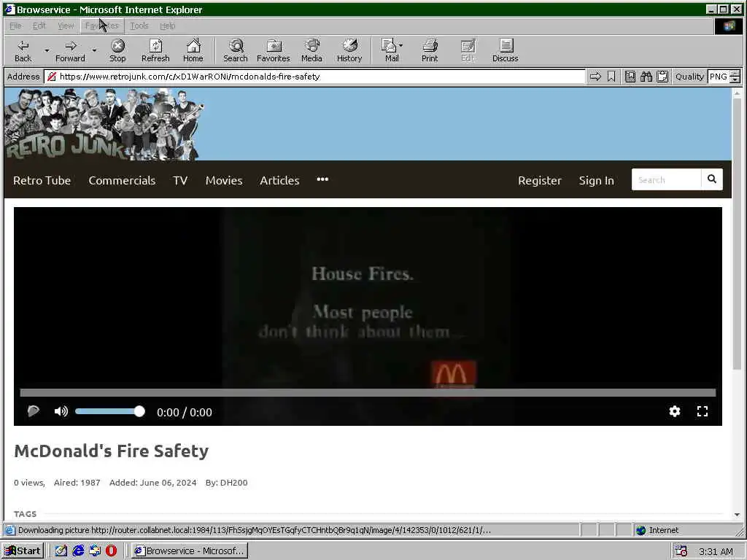Screen dimensions: 747x560
Task: Click the video progress bar
Action: pos(368,393)
